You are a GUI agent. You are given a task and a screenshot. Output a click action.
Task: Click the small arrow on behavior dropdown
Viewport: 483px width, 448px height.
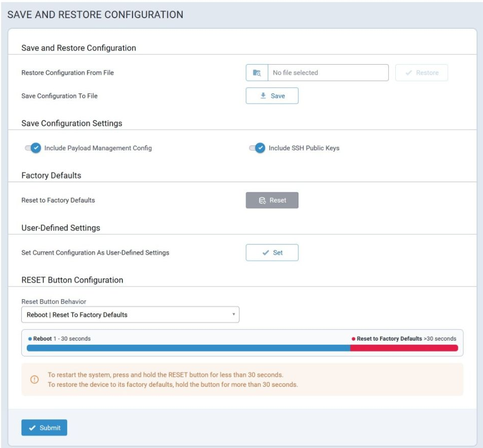233,315
